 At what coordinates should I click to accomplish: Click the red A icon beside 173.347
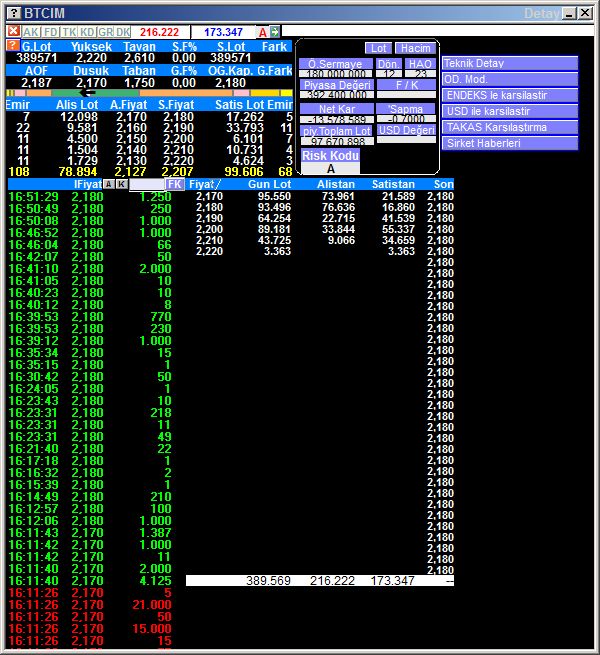click(x=262, y=32)
